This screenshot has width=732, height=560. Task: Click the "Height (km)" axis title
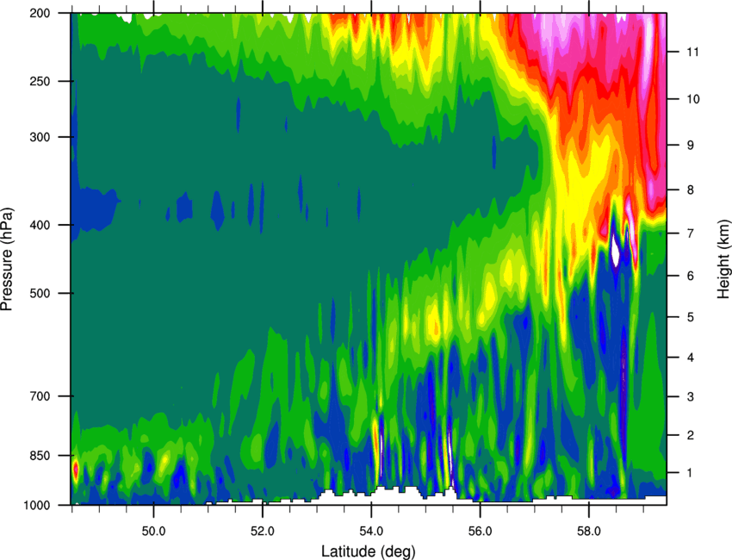pyautogui.click(x=723, y=258)
